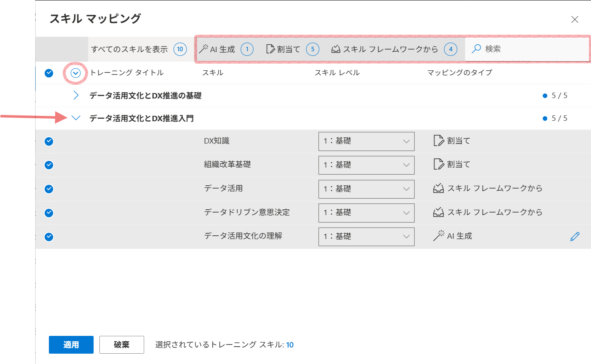591x364 pixels.
Task: Click the 適用 button
Action: pyautogui.click(x=71, y=345)
